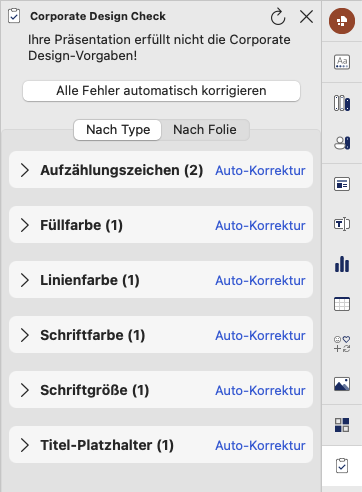Open the slide library sidebar icon
The width and height of the screenshot is (362, 492).
342,103
